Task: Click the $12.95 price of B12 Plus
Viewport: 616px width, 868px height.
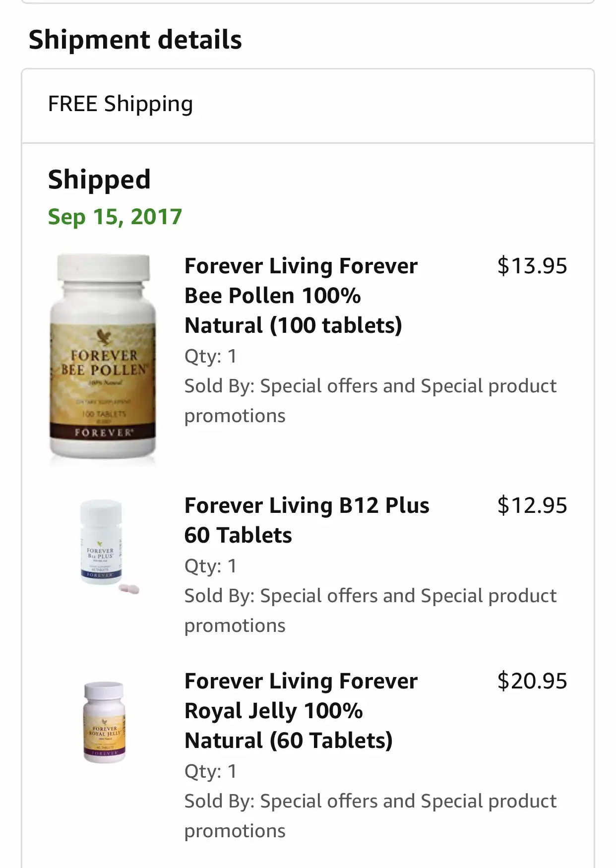Action: (x=532, y=505)
